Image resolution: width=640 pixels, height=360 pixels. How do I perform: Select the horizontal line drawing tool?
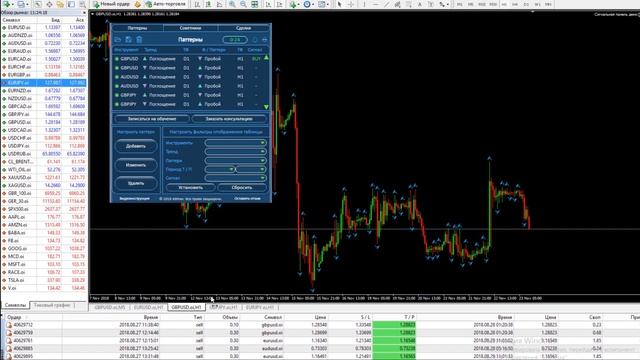(x=376, y=4)
